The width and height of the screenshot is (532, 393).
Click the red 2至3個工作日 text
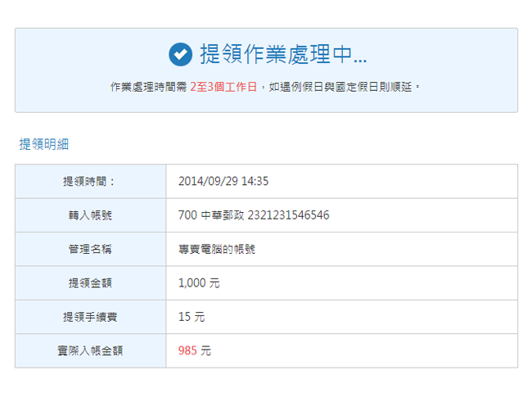223,86
